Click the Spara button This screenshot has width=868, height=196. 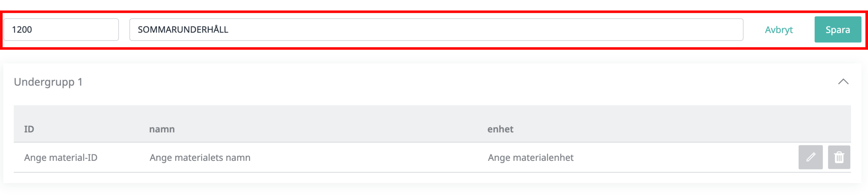coord(837,30)
